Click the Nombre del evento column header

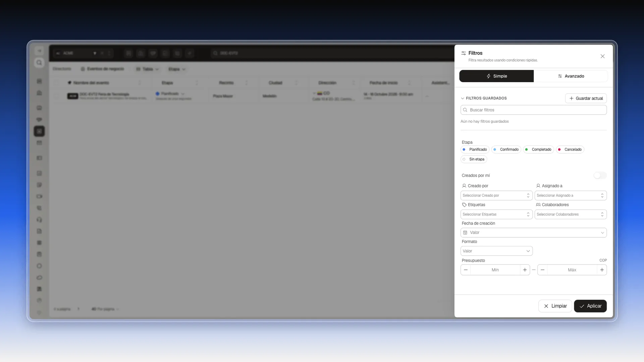pyautogui.click(x=91, y=83)
